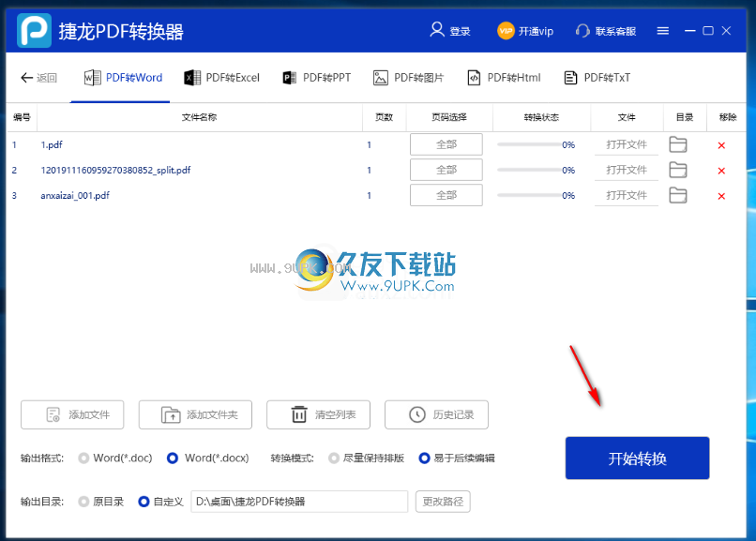Click the progress bar of anxaizai_001.pdf

coord(529,196)
